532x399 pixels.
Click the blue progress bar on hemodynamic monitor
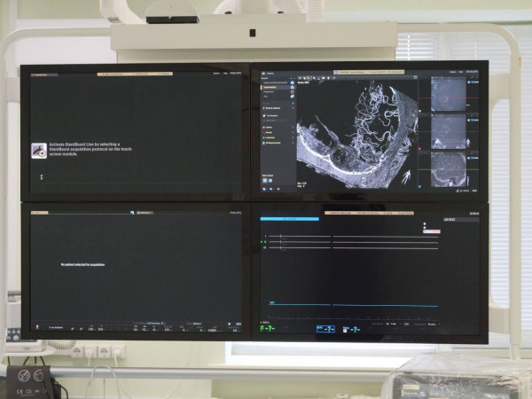[x=289, y=218]
